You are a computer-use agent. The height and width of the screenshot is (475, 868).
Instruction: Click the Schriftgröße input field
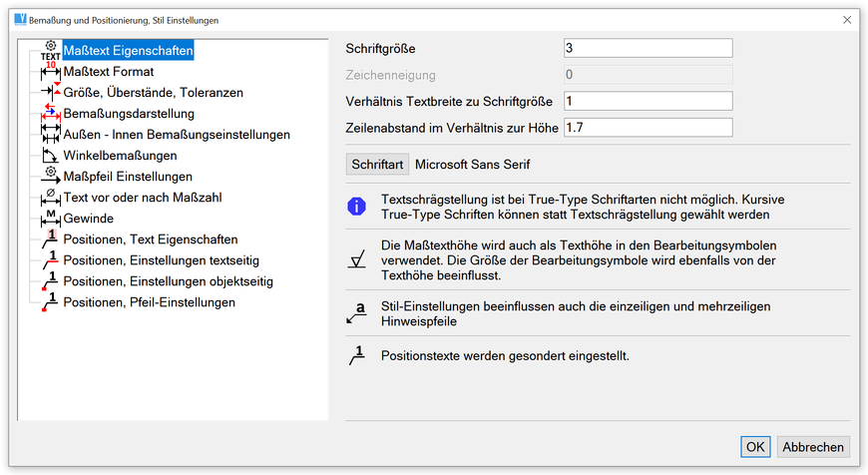pyautogui.click(x=648, y=49)
